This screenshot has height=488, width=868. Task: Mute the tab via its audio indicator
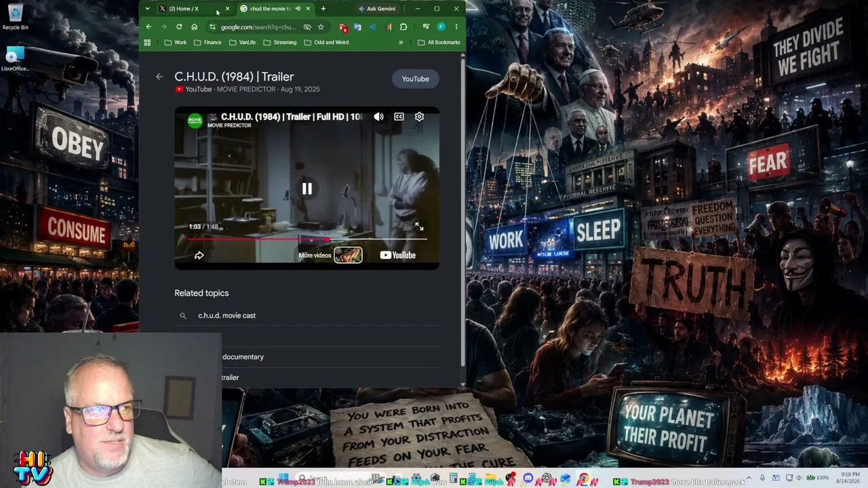pyautogui.click(x=298, y=9)
